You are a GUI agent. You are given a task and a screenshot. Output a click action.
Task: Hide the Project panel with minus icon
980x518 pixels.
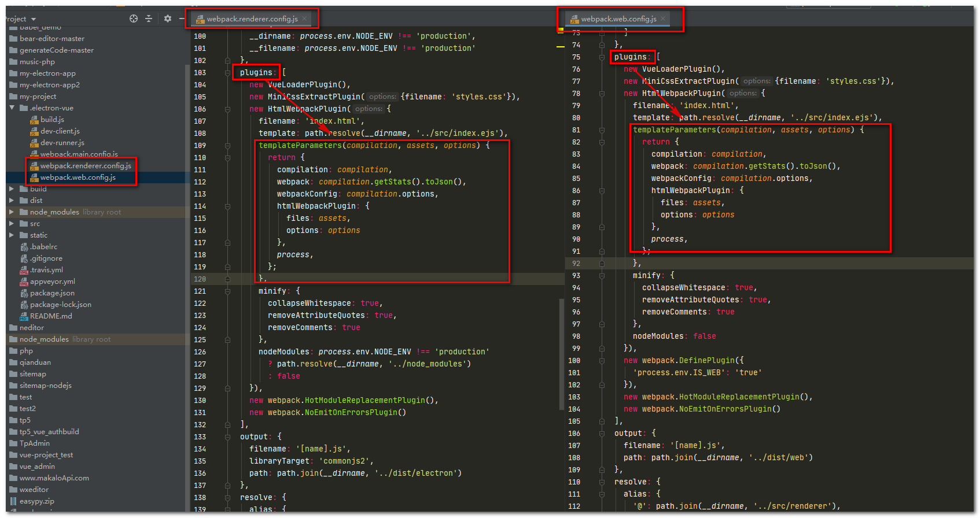tap(181, 18)
